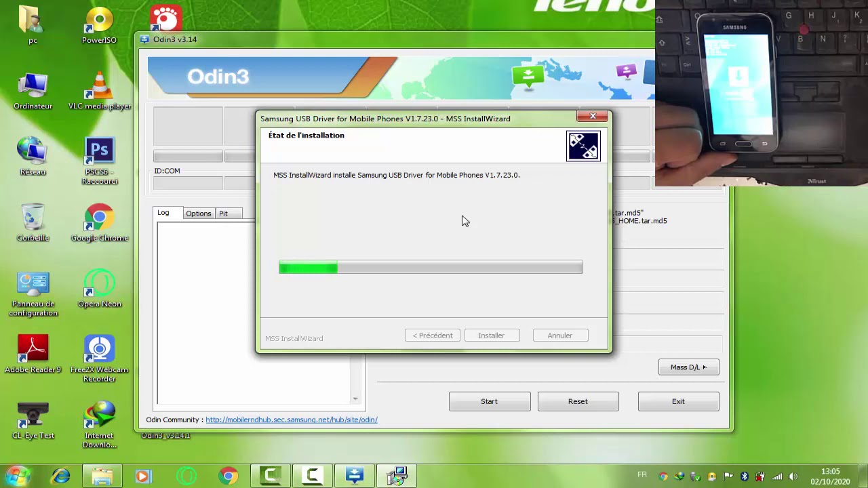Open CL-Eye Test shortcut
Viewport: 868px width, 488px height.
coord(33,420)
